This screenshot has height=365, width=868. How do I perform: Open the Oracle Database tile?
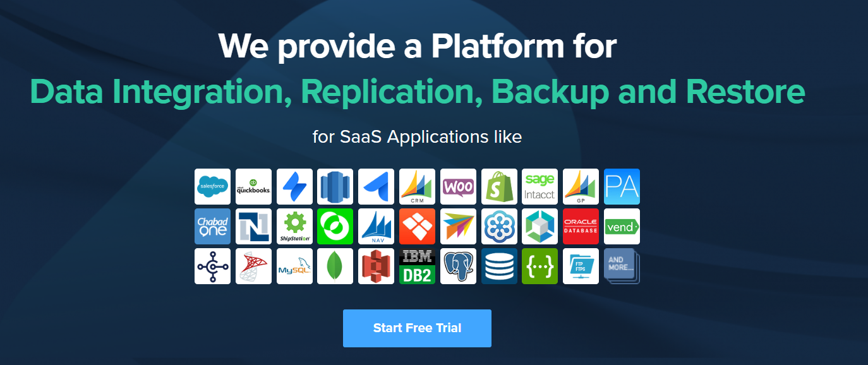click(581, 226)
